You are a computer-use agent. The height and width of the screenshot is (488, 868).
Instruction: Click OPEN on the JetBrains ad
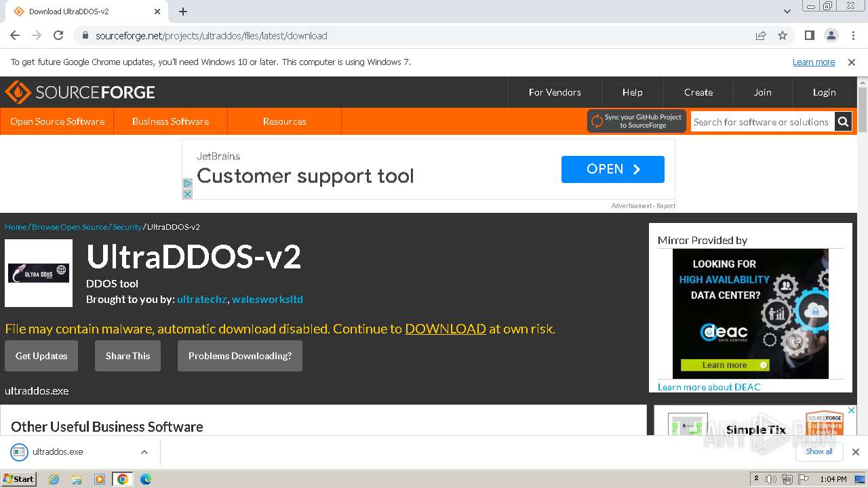(613, 169)
